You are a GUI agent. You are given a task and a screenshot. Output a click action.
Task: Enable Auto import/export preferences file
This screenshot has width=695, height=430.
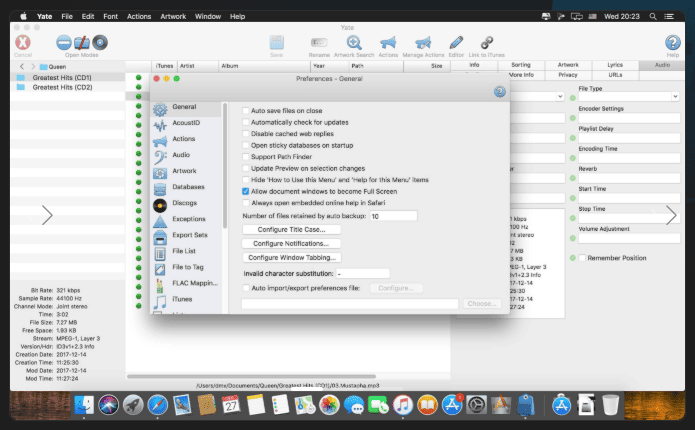pyautogui.click(x=246, y=288)
